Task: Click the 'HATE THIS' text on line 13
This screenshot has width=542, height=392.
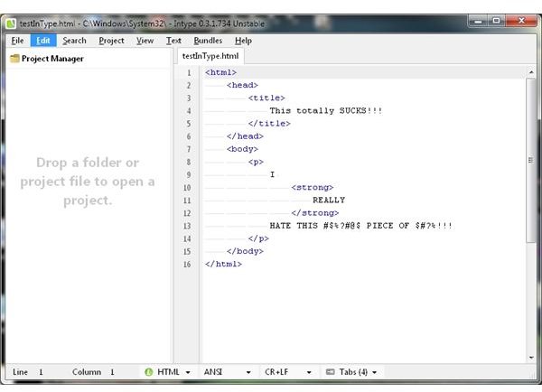Action: click(294, 226)
